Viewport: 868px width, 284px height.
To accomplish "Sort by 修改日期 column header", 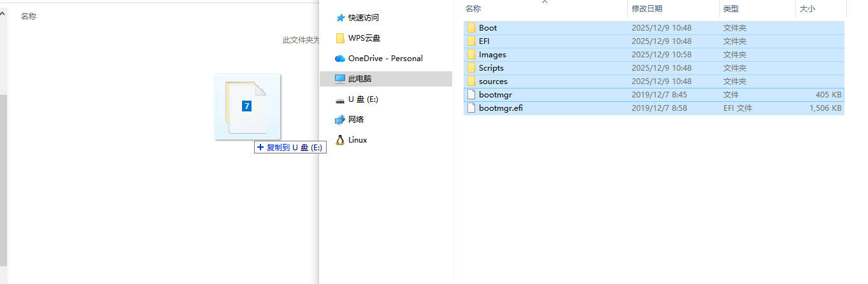I will point(646,9).
